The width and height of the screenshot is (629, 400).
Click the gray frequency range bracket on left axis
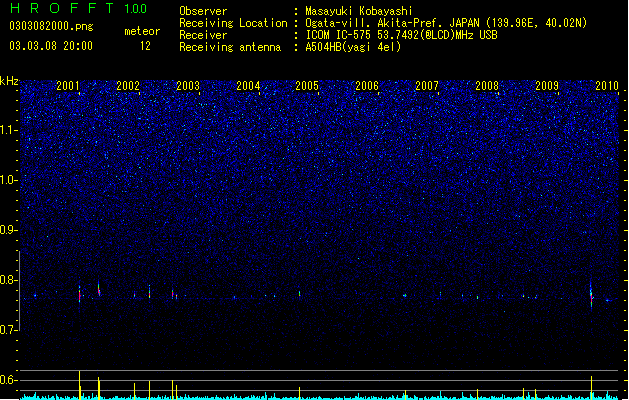[20, 290]
